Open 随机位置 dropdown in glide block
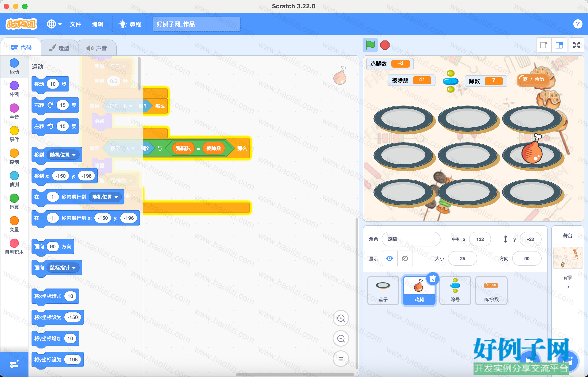Viewport: 588px width, 377px height. (x=105, y=197)
